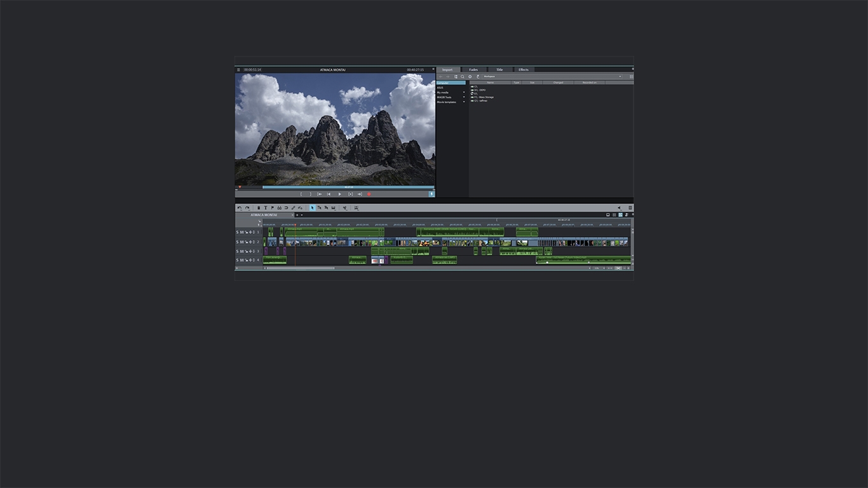The height and width of the screenshot is (488, 868).
Task: Open the preview monitor hamburger menu
Action: coord(238,69)
